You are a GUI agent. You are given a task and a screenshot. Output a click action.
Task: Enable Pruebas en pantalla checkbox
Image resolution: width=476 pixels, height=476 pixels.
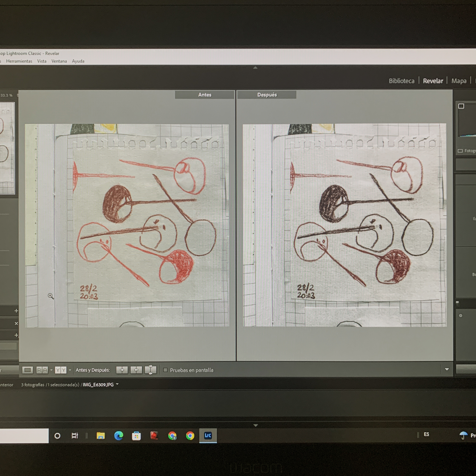pos(166,370)
